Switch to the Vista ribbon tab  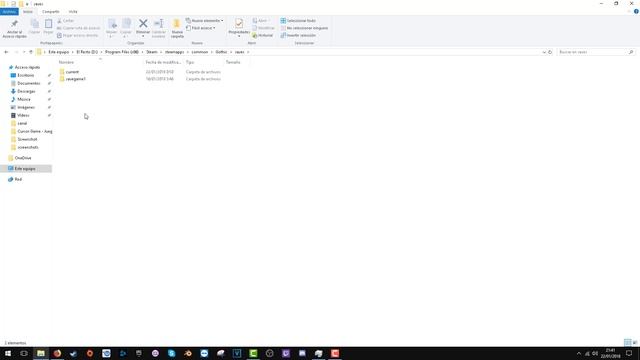73,12
